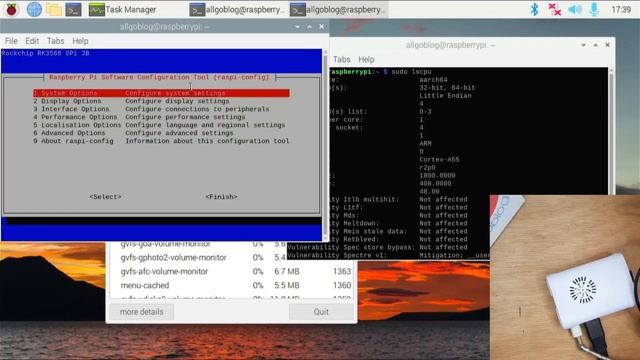
Task: Click Rockchip RK3568 OPi 3B header text
Action: click(x=45, y=53)
